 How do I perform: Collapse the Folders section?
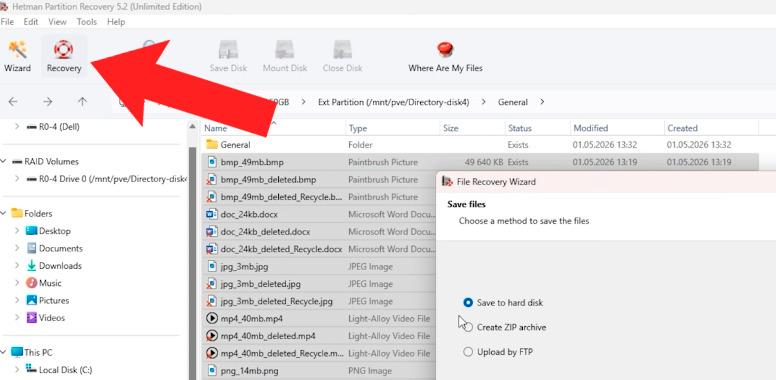4,213
